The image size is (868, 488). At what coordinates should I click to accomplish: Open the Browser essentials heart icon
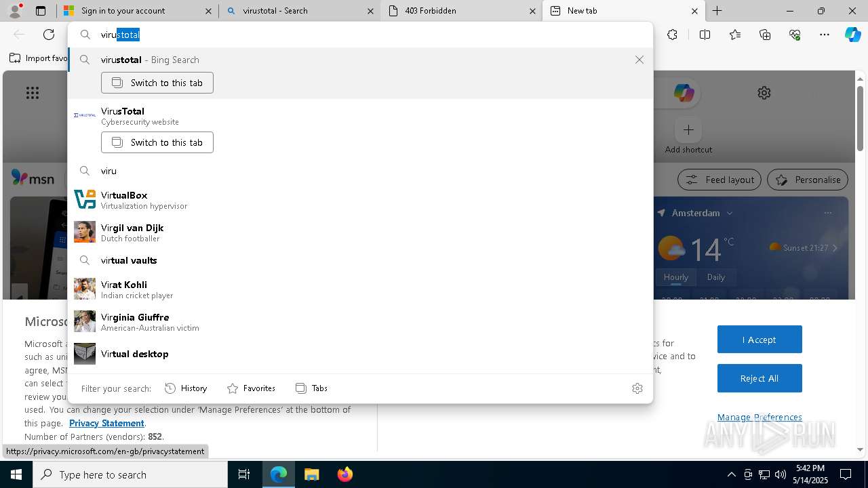795,35
